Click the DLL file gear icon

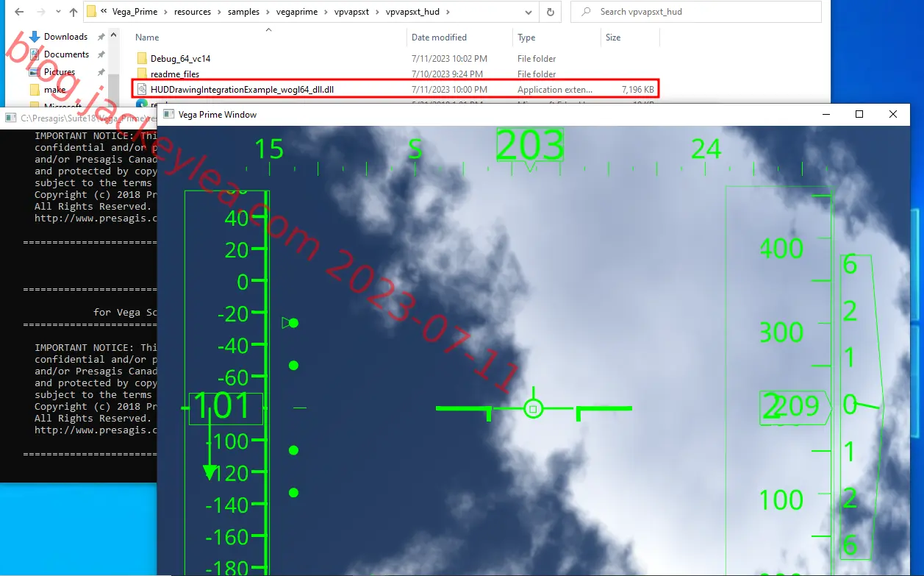pos(142,90)
